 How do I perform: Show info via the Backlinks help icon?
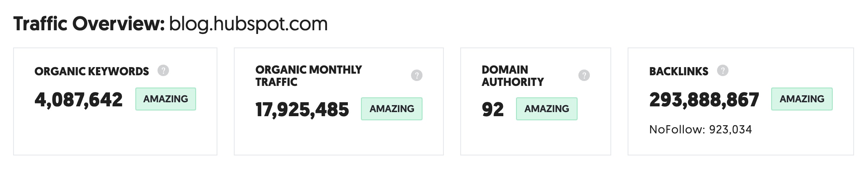(723, 70)
